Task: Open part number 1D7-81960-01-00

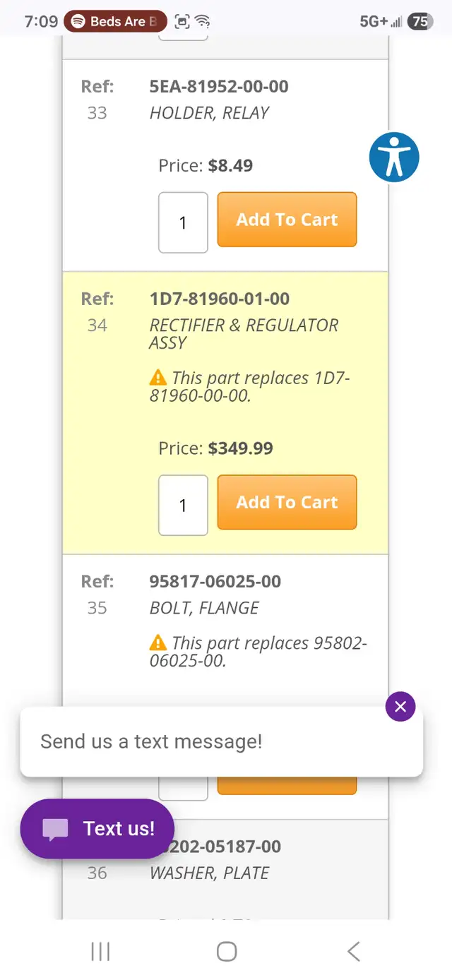Action: 220,299
